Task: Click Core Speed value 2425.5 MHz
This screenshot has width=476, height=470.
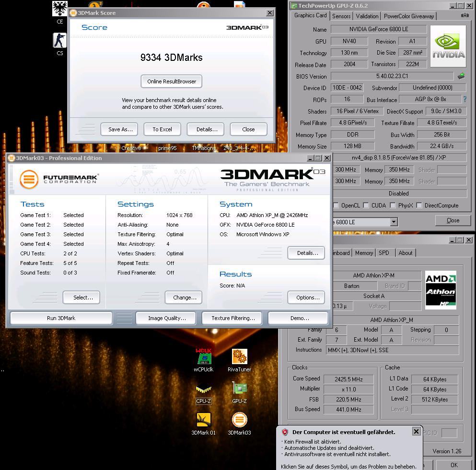Action: click(348, 379)
